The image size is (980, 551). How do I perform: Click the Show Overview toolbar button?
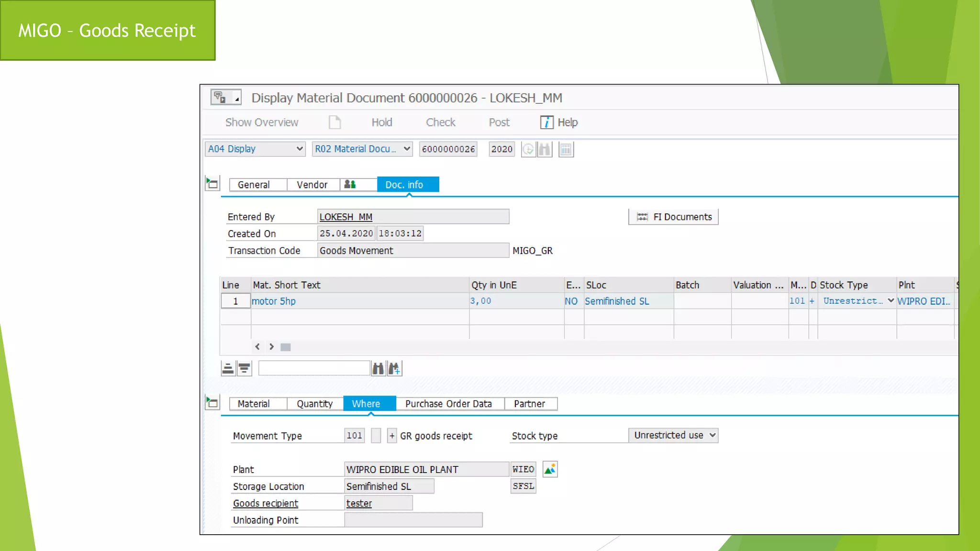click(262, 122)
